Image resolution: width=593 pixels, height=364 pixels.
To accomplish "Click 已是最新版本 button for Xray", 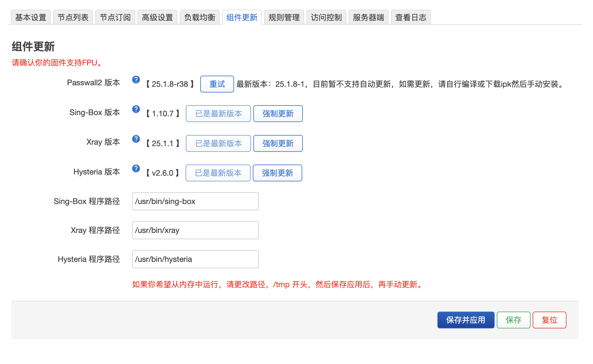I will (x=218, y=143).
